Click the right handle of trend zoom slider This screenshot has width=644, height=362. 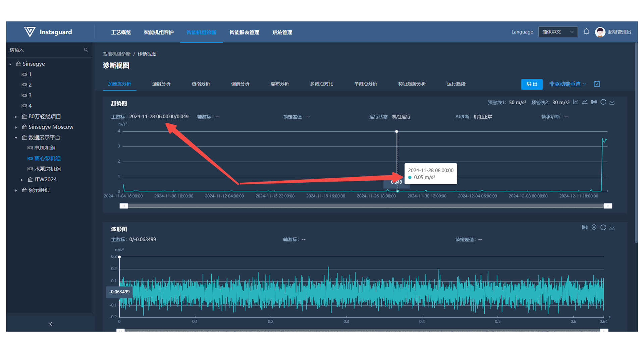click(608, 206)
